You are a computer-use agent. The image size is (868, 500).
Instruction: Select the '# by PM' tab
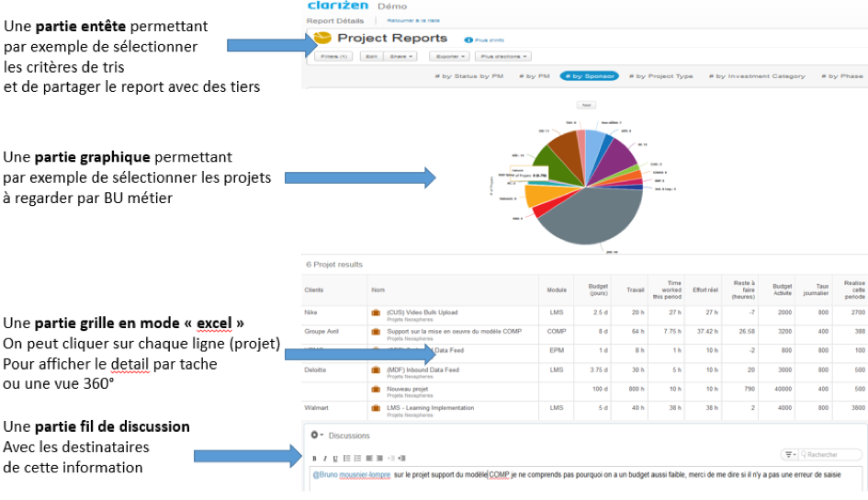click(x=535, y=76)
